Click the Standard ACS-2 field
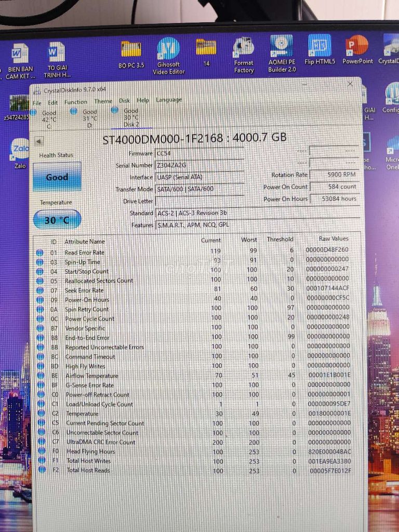 pos(257,213)
